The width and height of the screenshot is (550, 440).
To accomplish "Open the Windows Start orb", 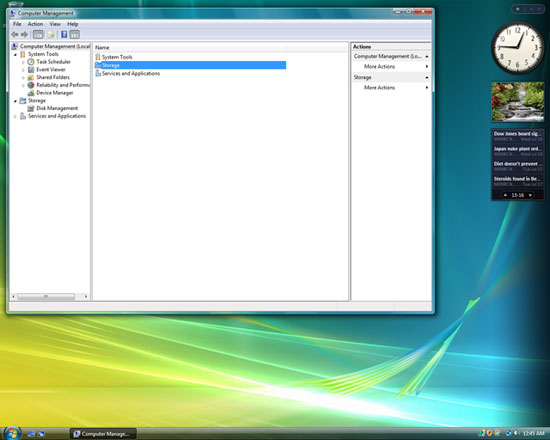I will tap(13, 433).
